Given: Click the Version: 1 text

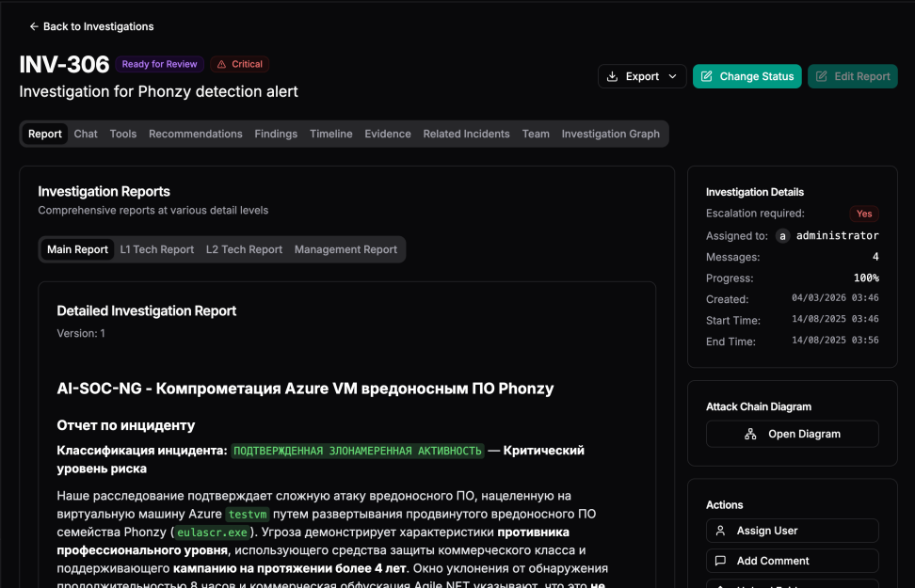Looking at the screenshot, I should tap(81, 333).
